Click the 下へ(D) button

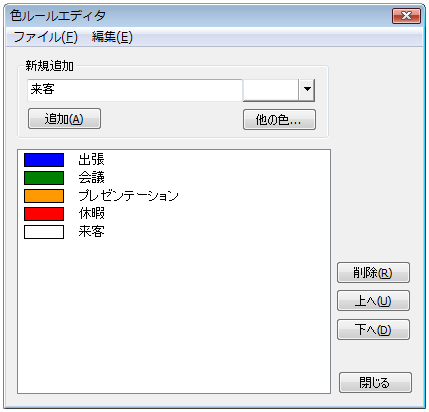(373, 330)
